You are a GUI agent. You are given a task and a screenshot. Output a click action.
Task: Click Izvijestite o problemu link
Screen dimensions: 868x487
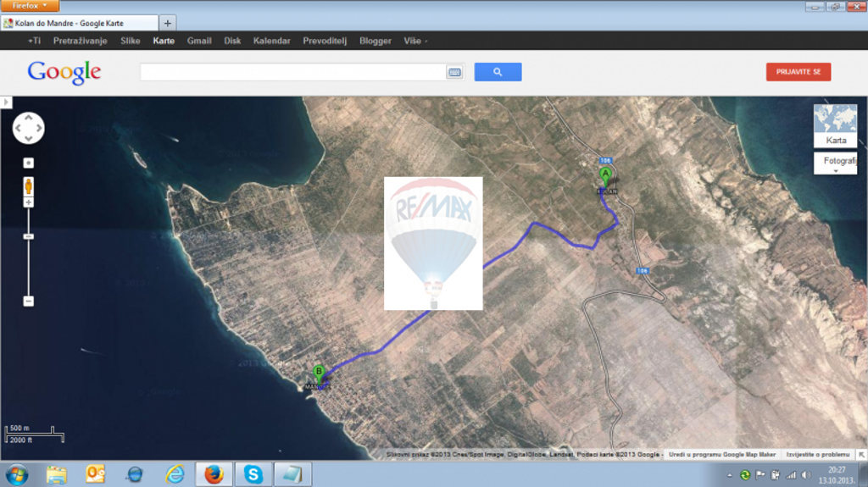point(818,454)
